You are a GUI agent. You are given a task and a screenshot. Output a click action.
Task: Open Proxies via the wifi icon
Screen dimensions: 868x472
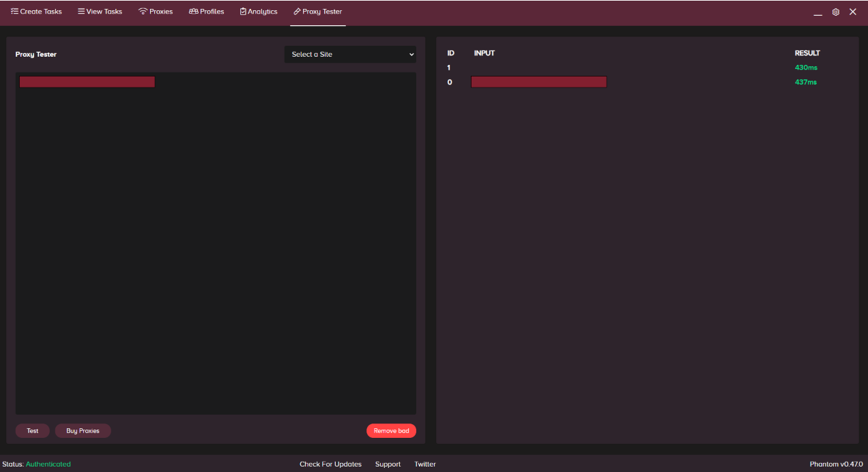coord(143,12)
